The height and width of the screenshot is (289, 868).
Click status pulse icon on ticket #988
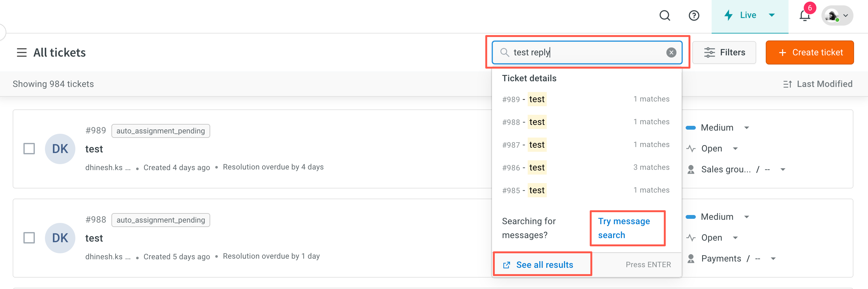pyautogui.click(x=691, y=238)
